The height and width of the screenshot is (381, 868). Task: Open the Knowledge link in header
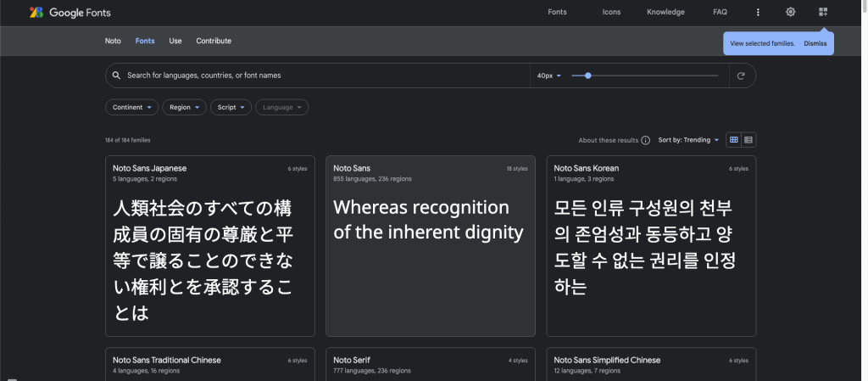(665, 12)
